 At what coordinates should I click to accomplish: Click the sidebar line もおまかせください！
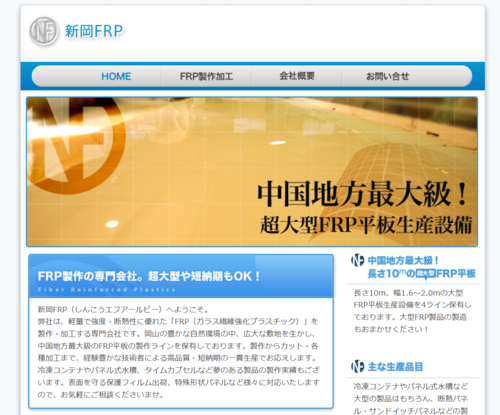tap(391, 329)
